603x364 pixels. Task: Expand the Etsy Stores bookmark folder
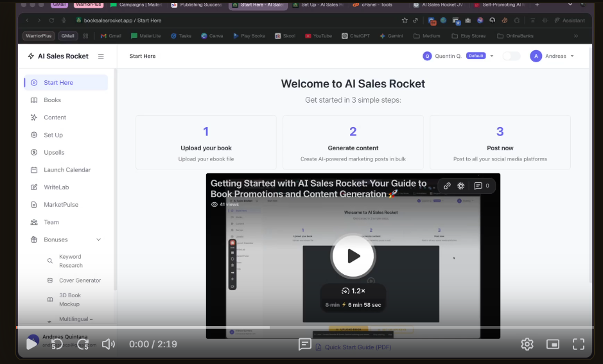coord(468,36)
